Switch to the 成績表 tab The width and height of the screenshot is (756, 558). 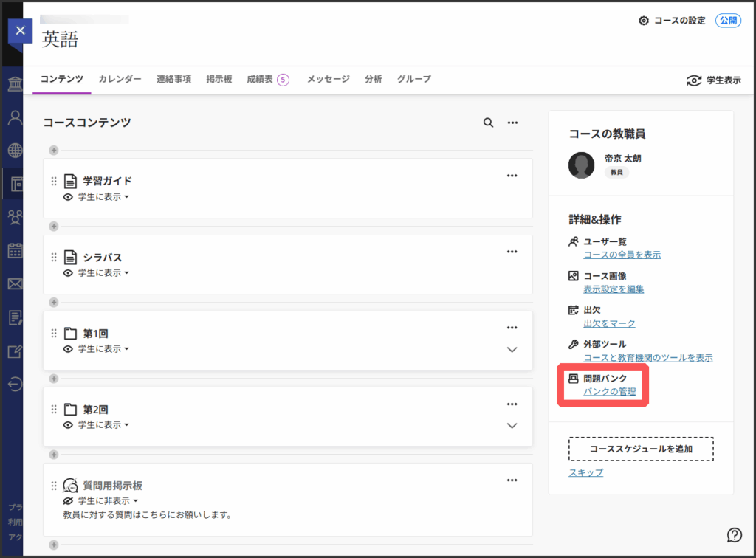pos(260,79)
